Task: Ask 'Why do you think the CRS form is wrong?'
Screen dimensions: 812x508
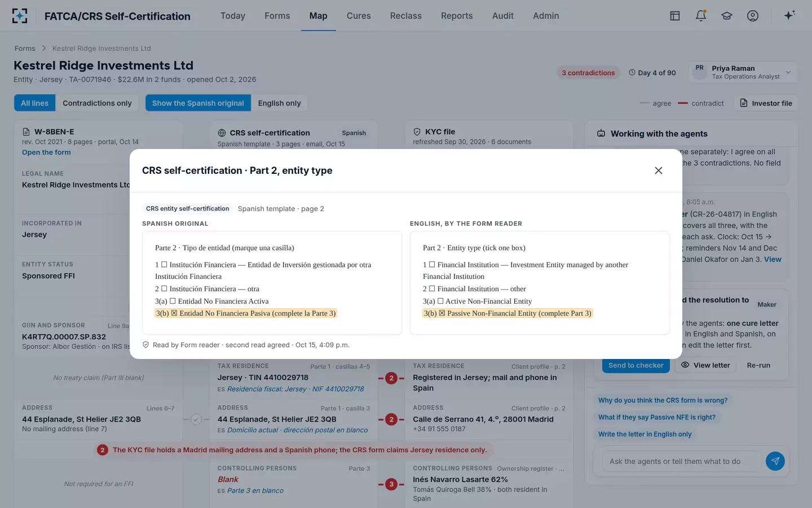Action: point(663,400)
